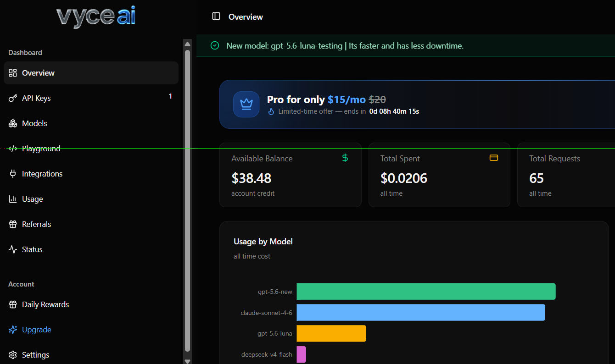Viewport: 615px width, 364px height.
Task: Click the deepseek-v4-flash chart label
Action: pyautogui.click(x=267, y=354)
